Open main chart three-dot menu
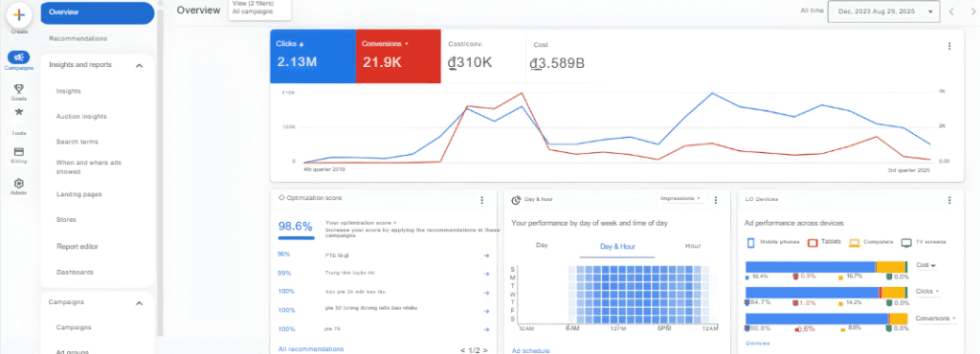 coord(949,46)
